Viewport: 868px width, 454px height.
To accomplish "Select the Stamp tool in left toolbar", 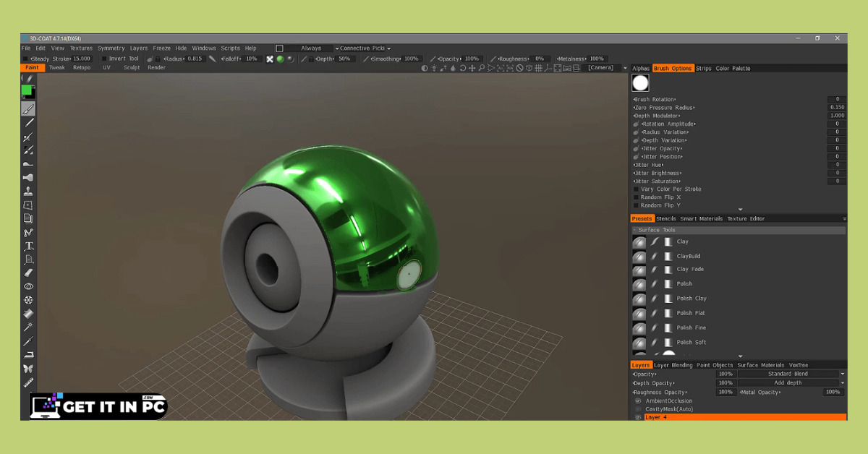I will [28, 192].
